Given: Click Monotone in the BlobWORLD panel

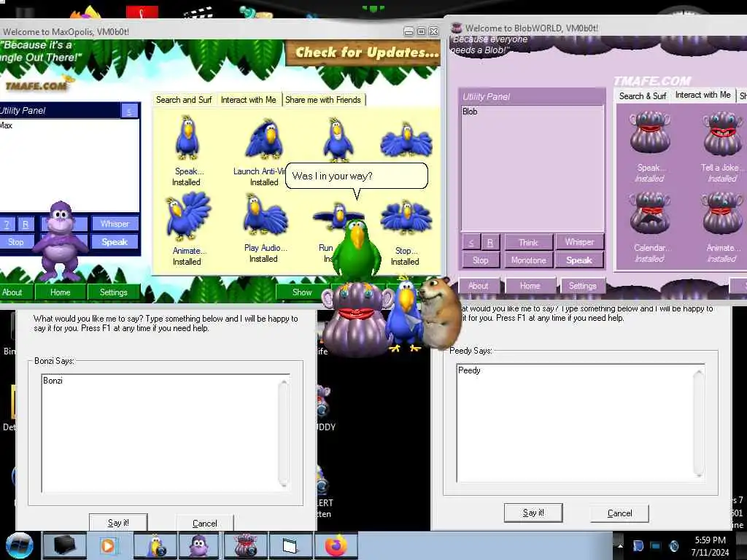Looking at the screenshot, I should click(x=528, y=260).
